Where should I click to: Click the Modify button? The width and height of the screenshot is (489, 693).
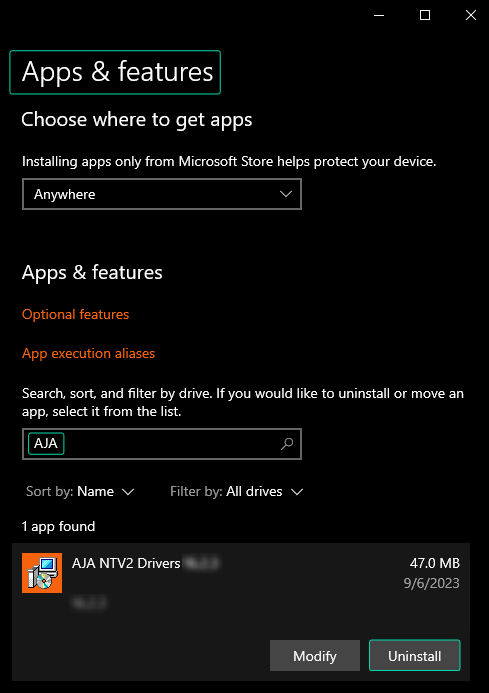point(315,656)
